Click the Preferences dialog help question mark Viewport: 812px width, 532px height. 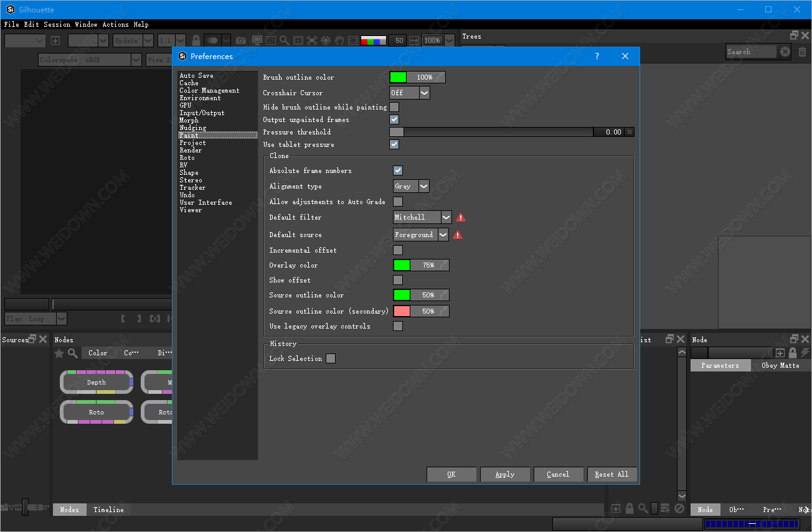597,56
